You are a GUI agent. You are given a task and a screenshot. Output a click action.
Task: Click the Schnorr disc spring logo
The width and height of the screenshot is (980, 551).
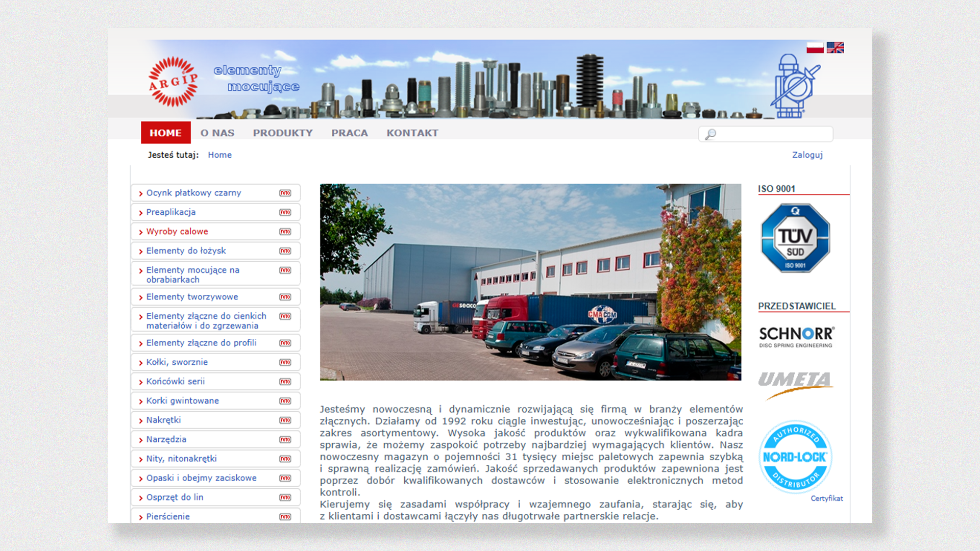796,337
